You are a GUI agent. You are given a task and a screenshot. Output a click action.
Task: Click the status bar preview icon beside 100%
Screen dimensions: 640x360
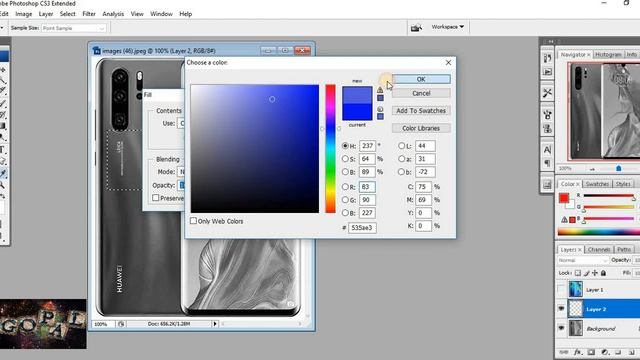click(x=121, y=324)
